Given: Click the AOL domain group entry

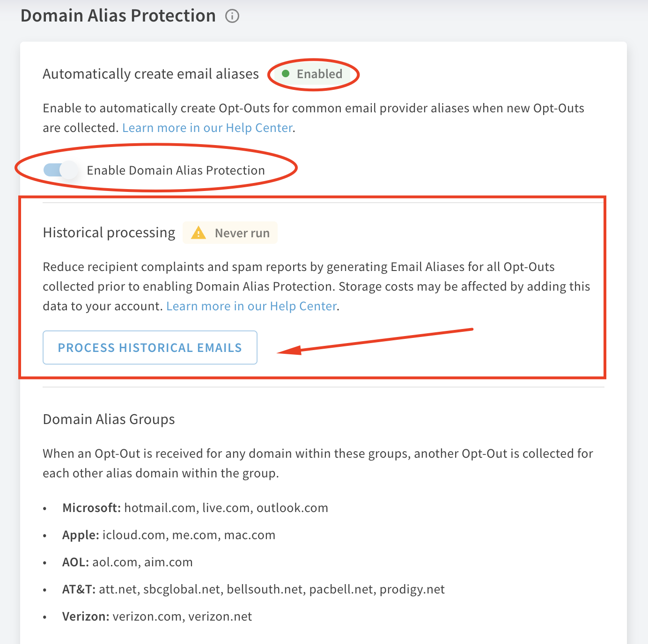Looking at the screenshot, I should coord(127,562).
